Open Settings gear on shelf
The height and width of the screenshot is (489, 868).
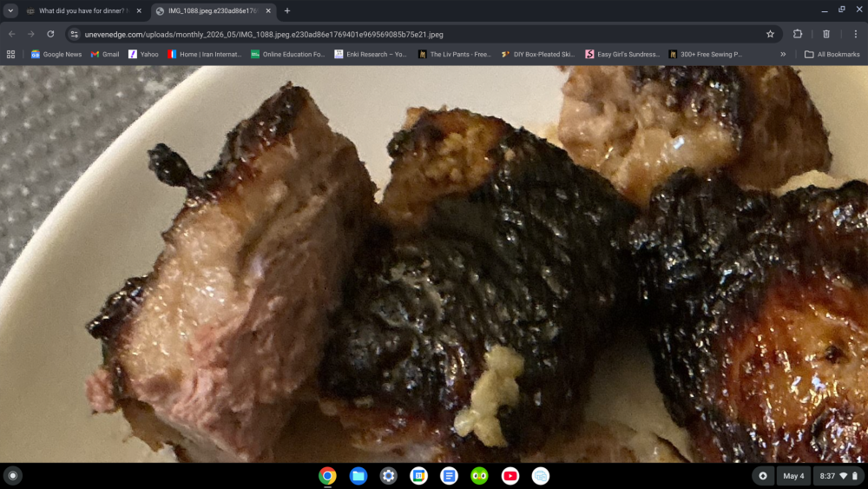(x=389, y=476)
